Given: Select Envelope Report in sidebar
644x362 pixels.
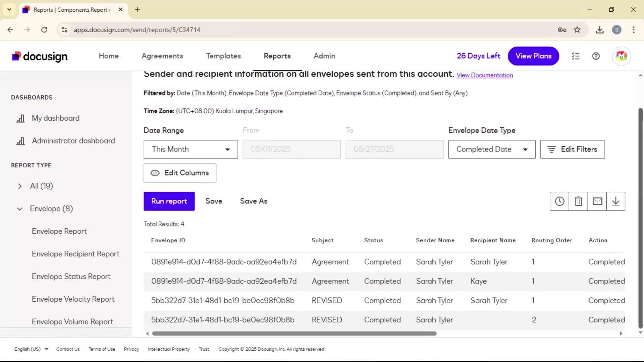Looking at the screenshot, I should click(x=59, y=231).
